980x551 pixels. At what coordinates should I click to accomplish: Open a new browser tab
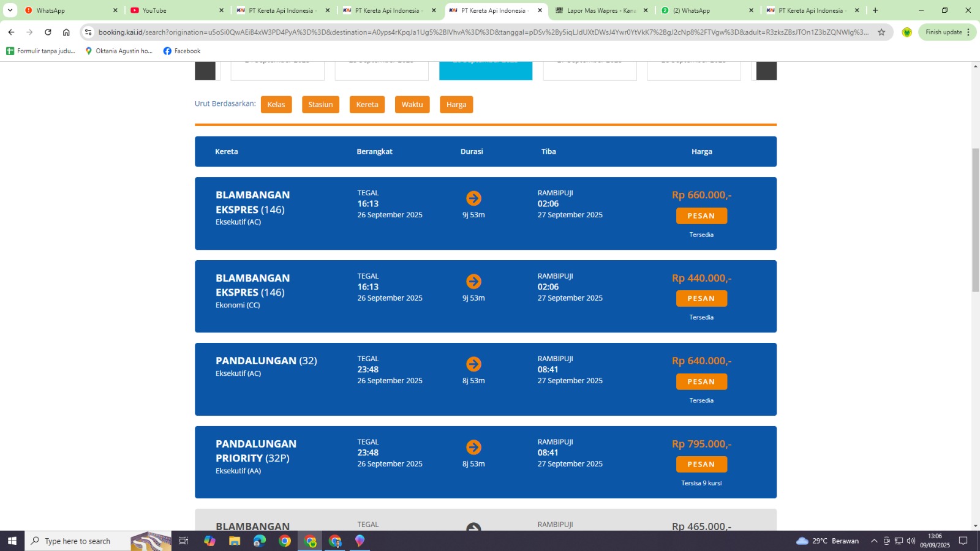pyautogui.click(x=875, y=10)
